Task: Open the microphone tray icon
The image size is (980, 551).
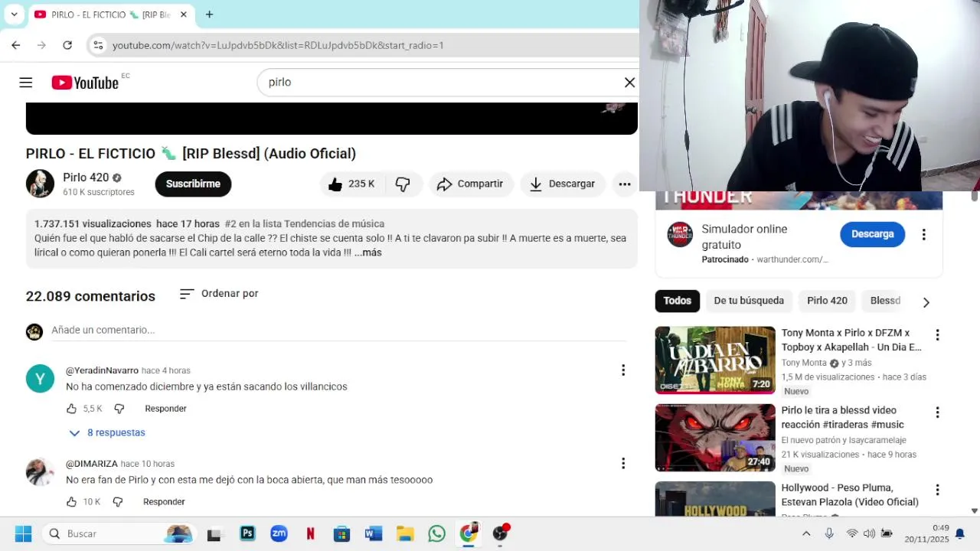Action: tap(829, 533)
